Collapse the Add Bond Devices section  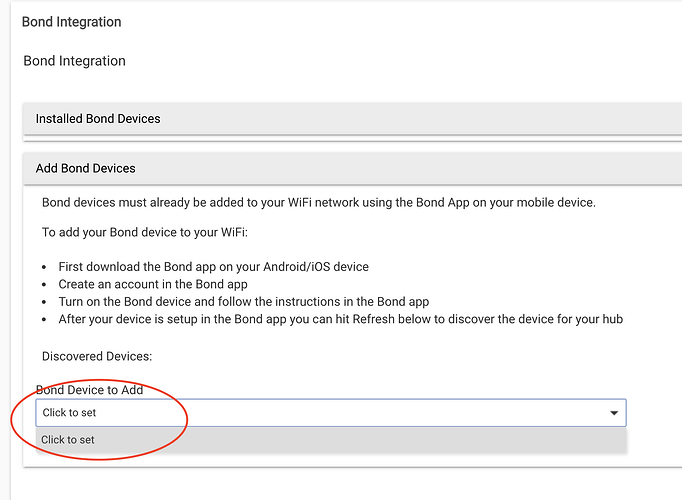352,168
